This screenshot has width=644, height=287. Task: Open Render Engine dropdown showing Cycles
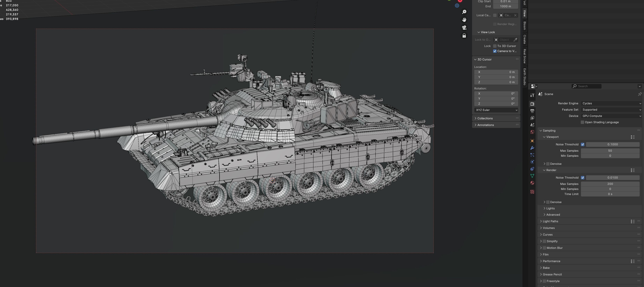pyautogui.click(x=612, y=103)
